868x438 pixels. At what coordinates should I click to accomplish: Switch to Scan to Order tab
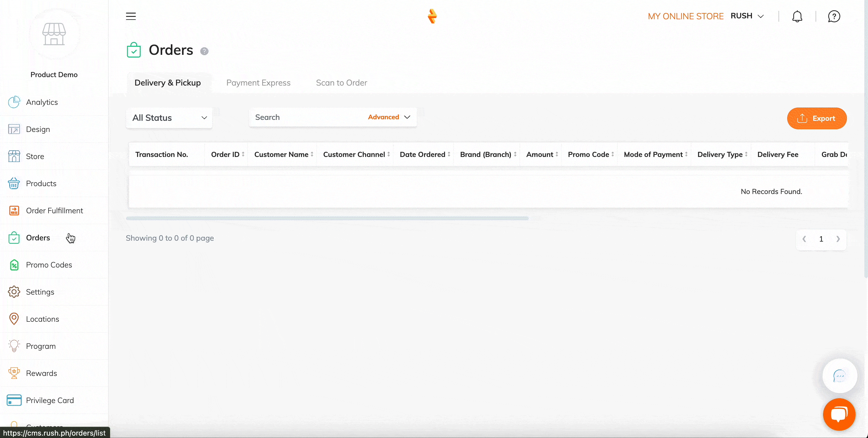341,83
